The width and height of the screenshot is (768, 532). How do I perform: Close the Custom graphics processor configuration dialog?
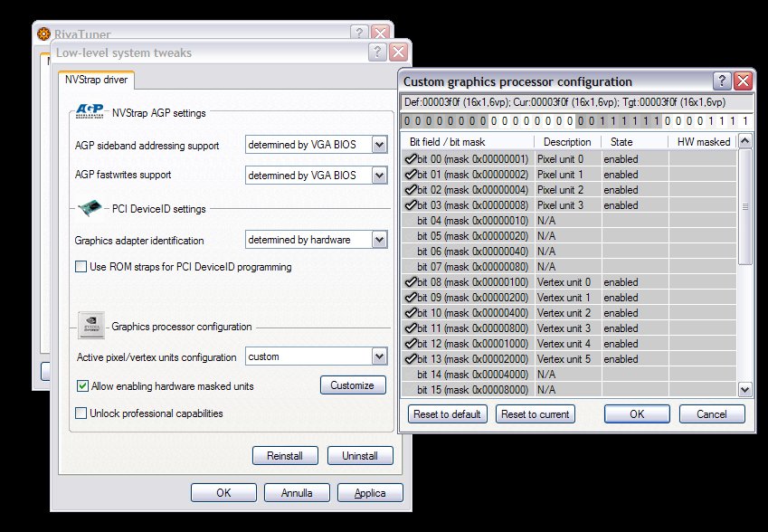(x=743, y=81)
